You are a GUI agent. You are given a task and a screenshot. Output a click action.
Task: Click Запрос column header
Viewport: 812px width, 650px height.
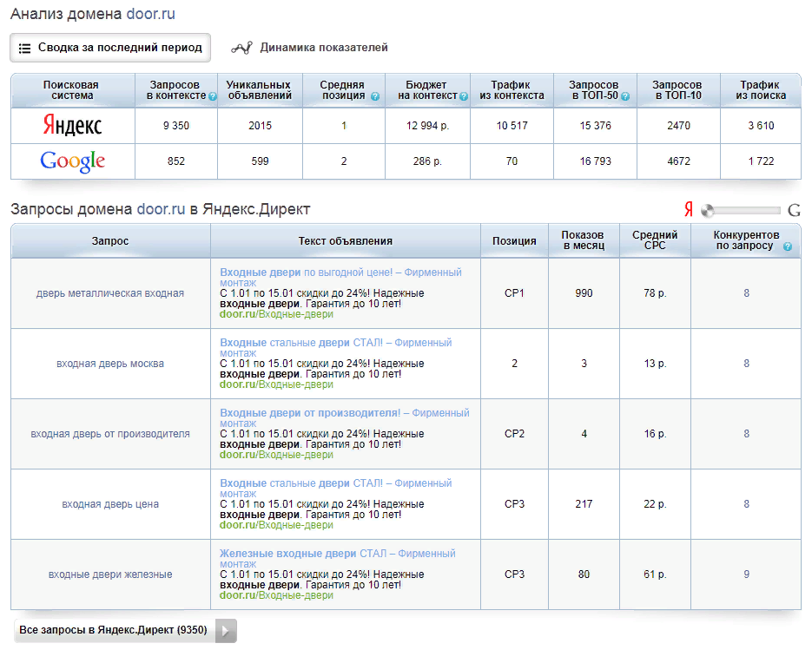(110, 241)
